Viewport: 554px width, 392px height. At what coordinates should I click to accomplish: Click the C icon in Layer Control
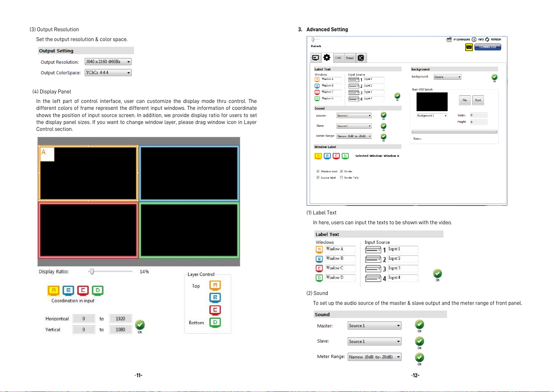click(215, 310)
